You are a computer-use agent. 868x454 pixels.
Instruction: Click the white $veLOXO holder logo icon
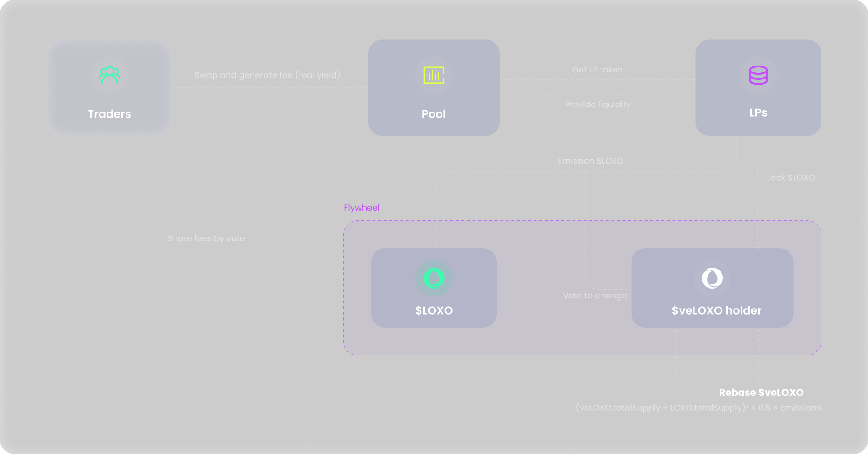pos(712,278)
